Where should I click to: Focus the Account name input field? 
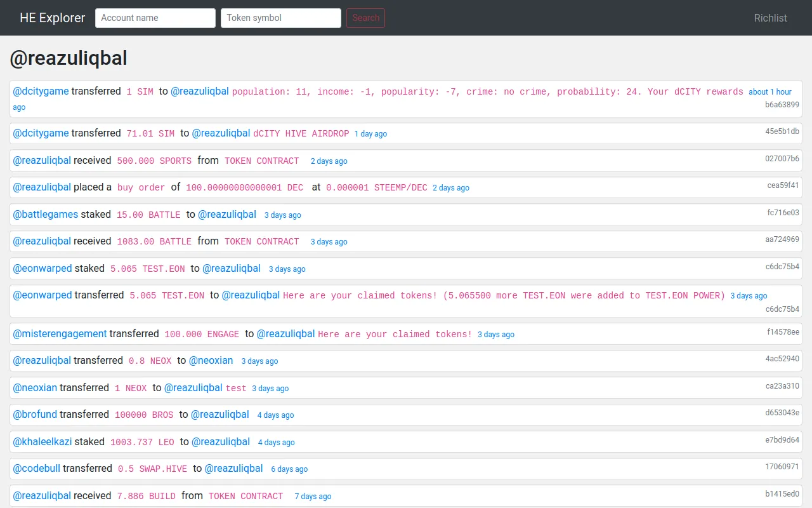coord(155,18)
